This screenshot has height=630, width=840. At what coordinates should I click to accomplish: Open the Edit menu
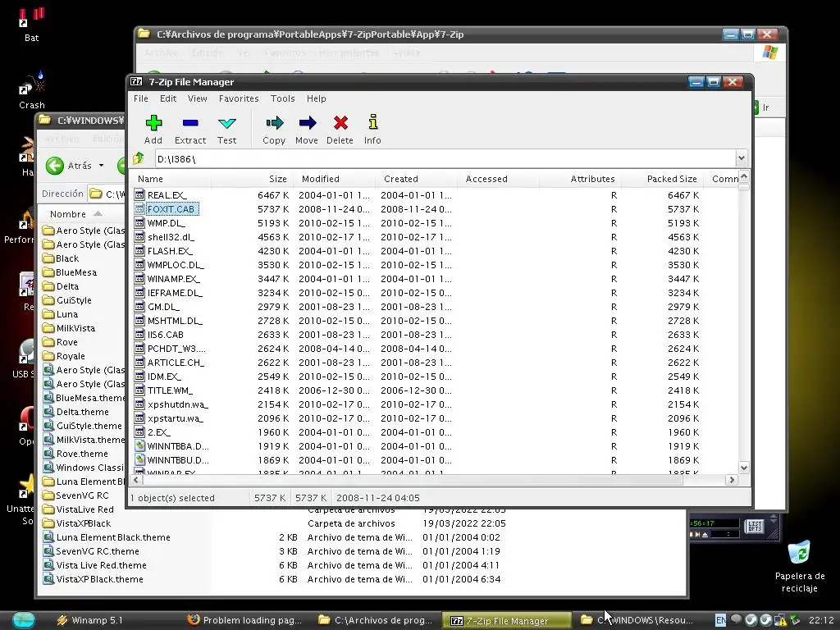(167, 98)
